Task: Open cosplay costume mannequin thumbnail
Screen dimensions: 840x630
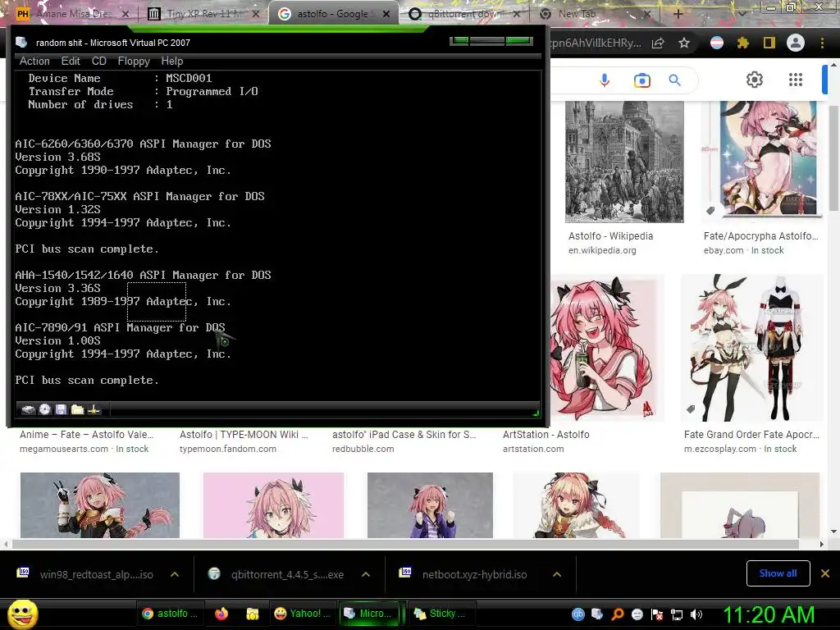Action: (751, 348)
